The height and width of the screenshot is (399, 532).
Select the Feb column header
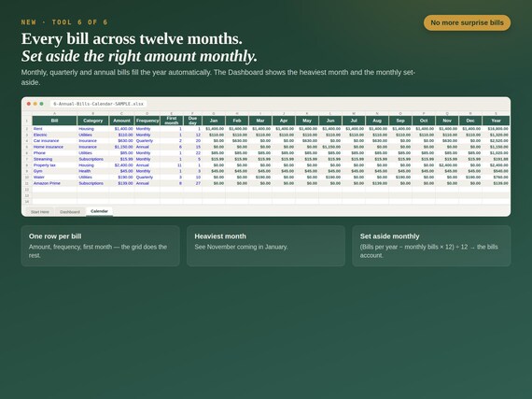point(237,121)
